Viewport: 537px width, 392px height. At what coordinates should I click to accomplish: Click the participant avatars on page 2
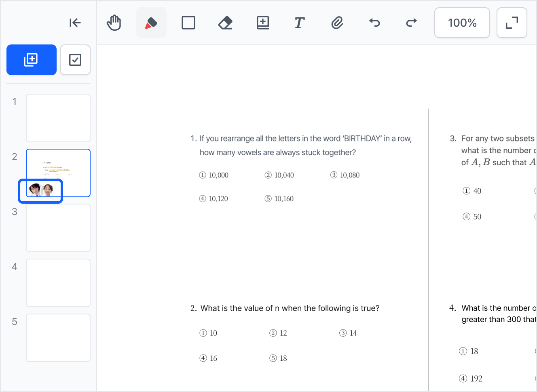(41, 190)
